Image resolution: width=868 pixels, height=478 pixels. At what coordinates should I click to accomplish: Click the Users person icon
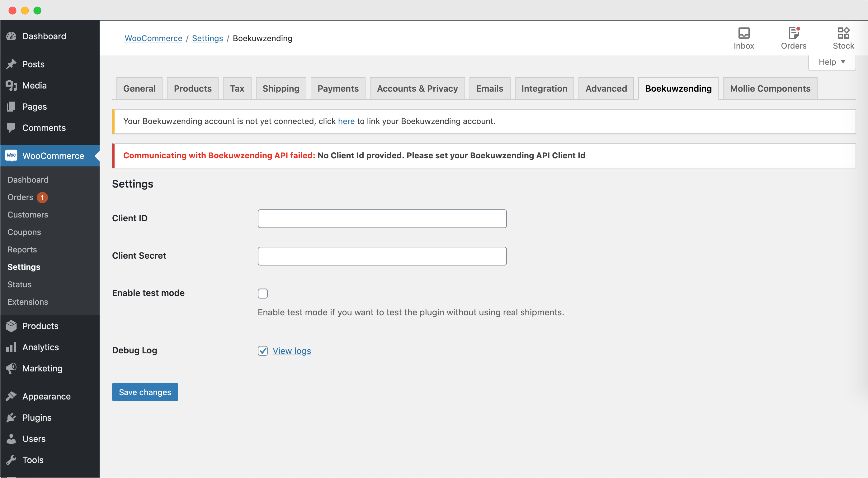tap(11, 438)
